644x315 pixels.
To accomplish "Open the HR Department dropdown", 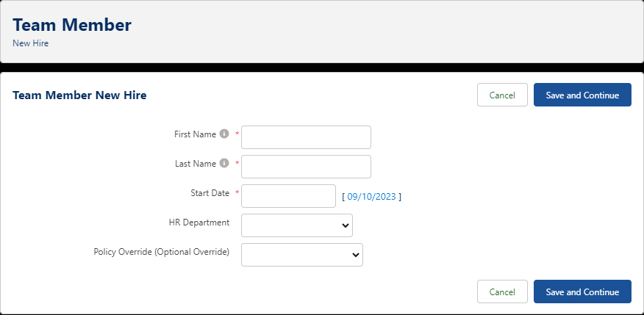I will click(x=297, y=225).
